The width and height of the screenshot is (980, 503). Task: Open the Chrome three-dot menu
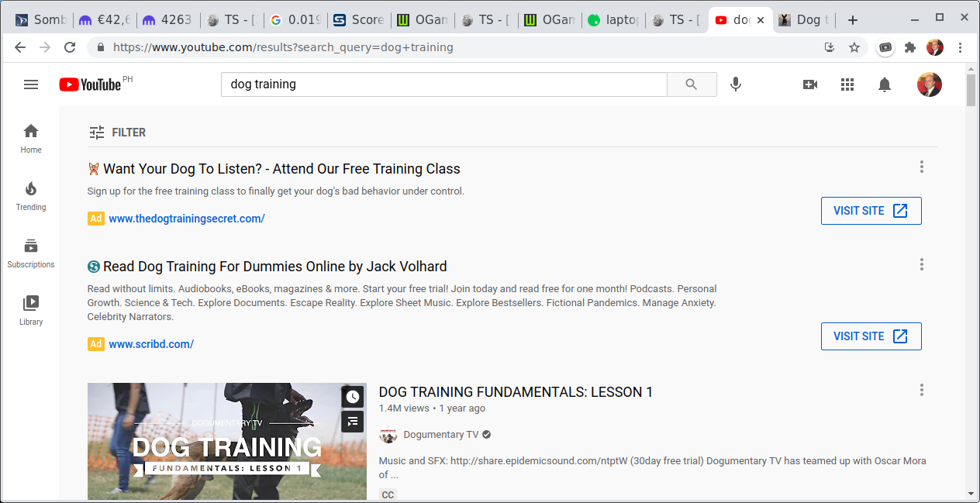[960, 47]
